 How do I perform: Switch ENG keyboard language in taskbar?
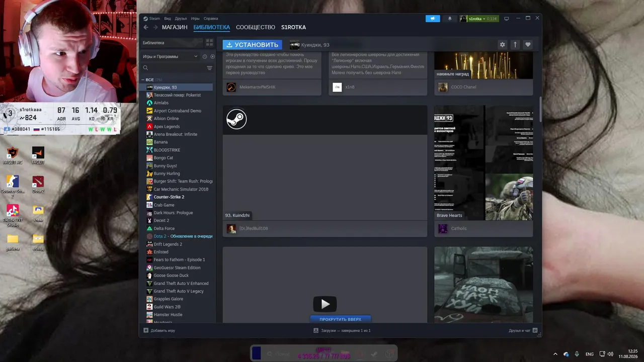click(590, 354)
